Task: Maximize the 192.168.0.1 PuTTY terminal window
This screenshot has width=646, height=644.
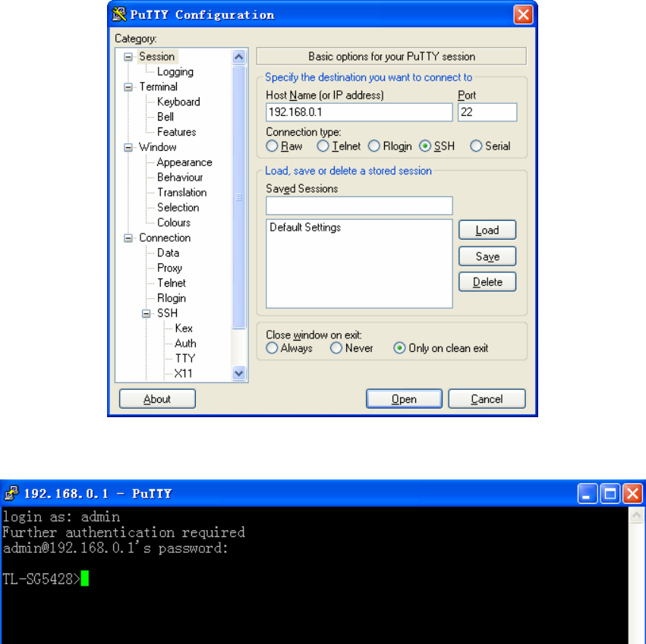Action: click(x=610, y=493)
